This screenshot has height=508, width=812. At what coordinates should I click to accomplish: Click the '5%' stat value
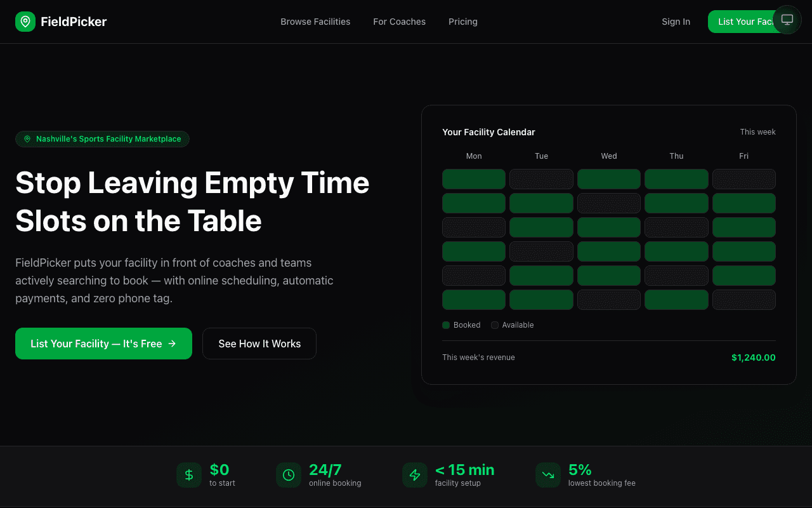pos(580,470)
